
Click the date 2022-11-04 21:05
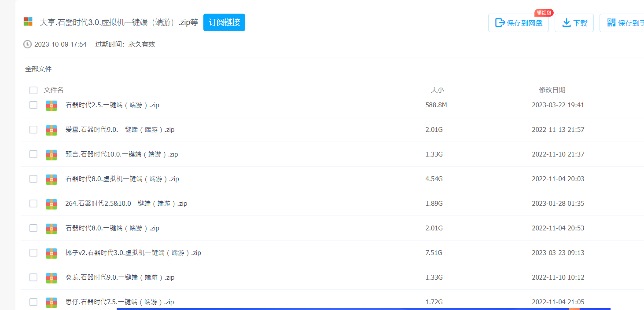coord(558,302)
